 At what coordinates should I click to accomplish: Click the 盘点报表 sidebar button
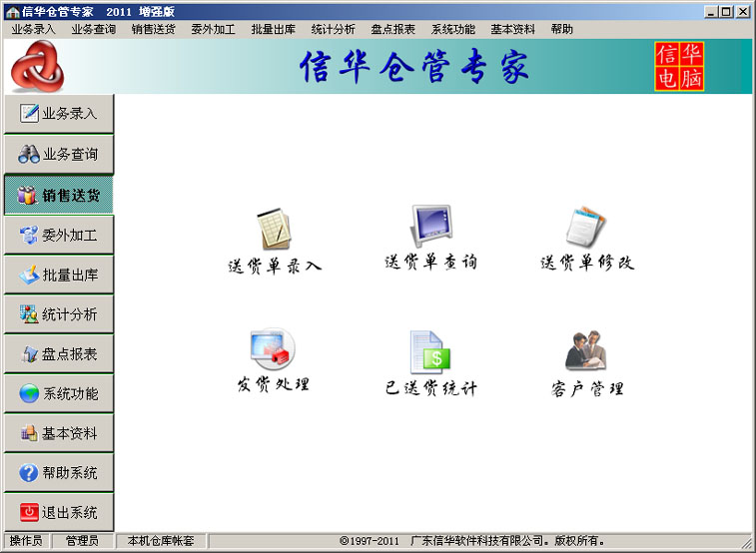point(59,354)
